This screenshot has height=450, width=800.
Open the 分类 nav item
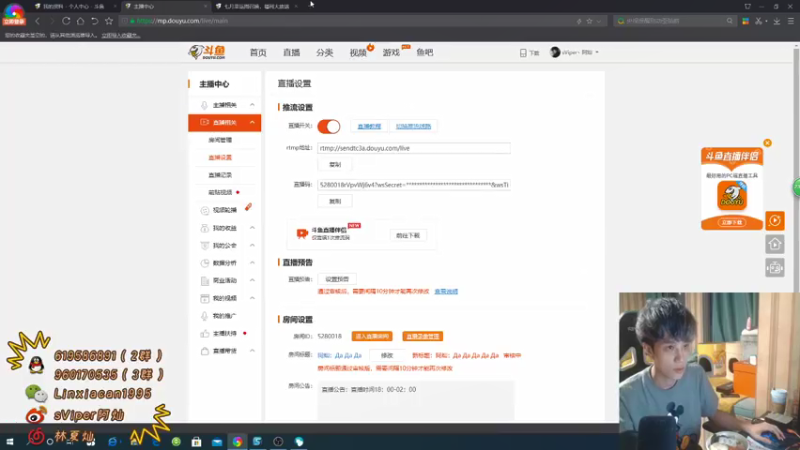pyautogui.click(x=324, y=53)
